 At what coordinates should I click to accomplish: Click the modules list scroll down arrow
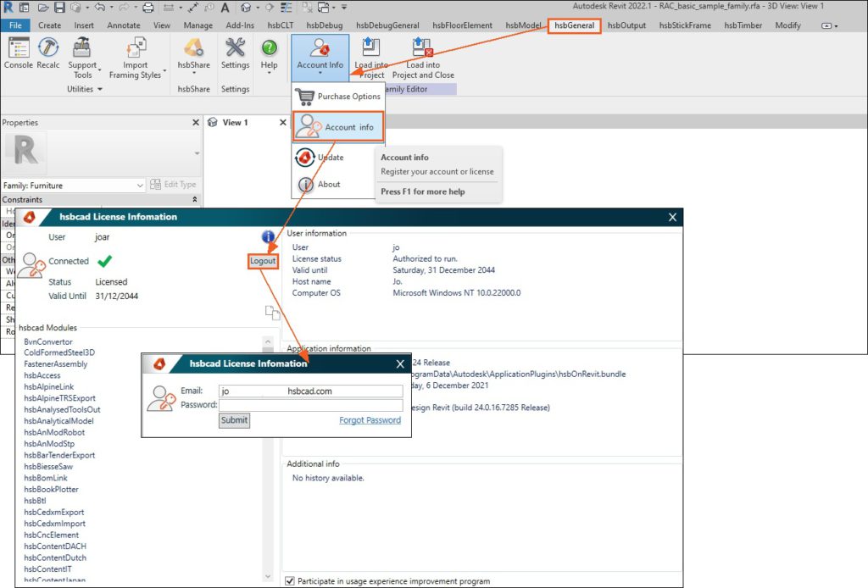point(268,576)
